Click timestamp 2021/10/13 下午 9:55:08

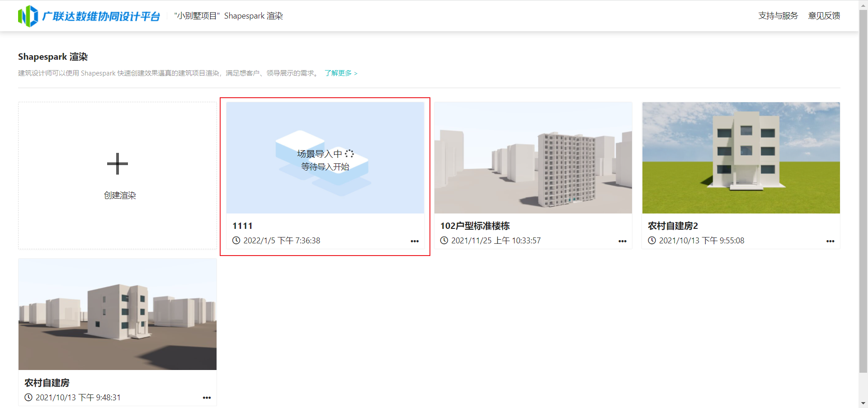[702, 241]
